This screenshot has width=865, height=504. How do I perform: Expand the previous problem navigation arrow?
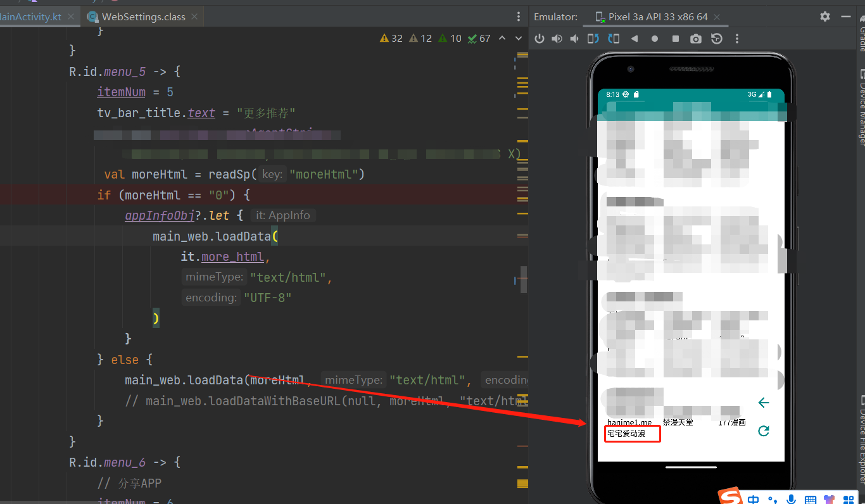(502, 38)
